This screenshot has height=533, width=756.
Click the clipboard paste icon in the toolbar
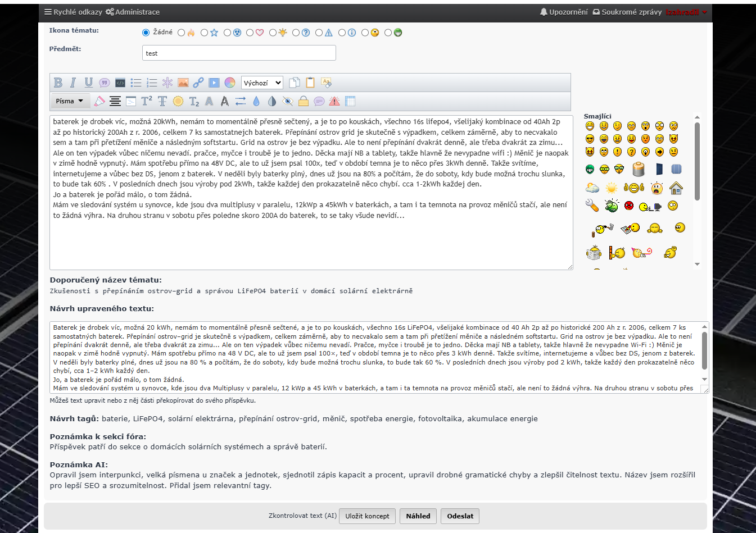pos(310,83)
